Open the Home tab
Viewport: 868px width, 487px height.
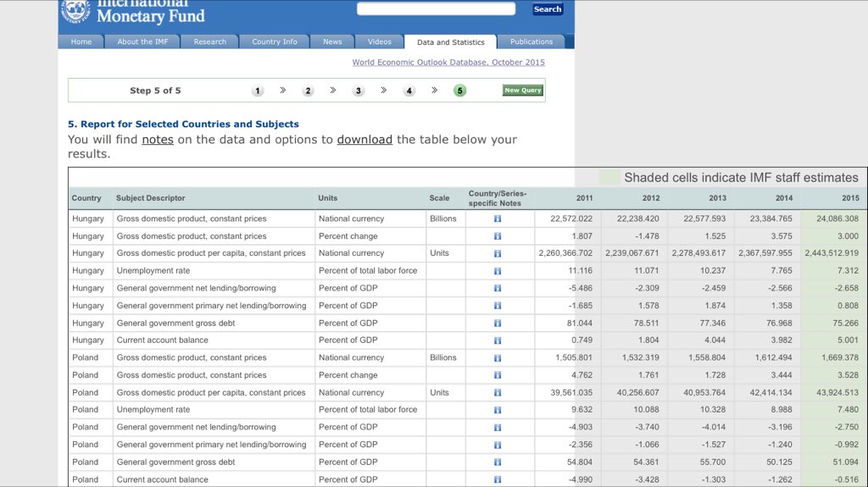81,42
